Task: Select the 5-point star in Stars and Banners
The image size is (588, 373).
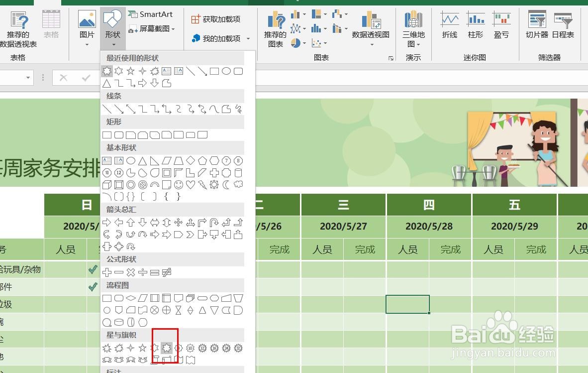Action: 142,348
